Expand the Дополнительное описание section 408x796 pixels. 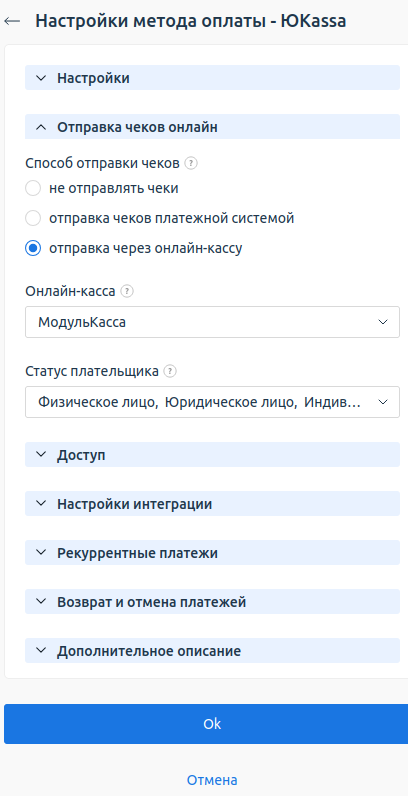pyautogui.click(x=212, y=650)
